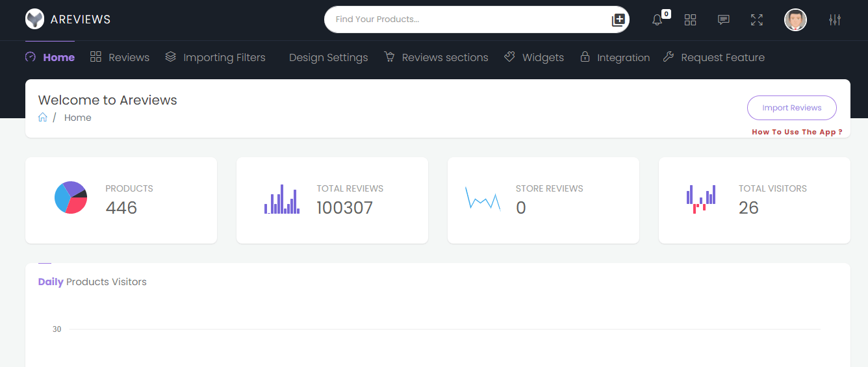Image resolution: width=868 pixels, height=367 pixels.
Task: Focus the Find Your Products search field
Action: point(468,19)
